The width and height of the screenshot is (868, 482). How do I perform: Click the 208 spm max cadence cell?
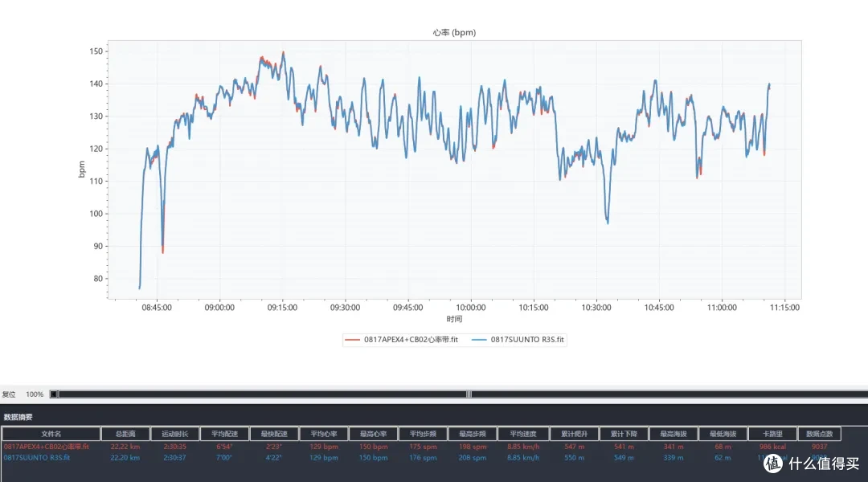[473, 458]
